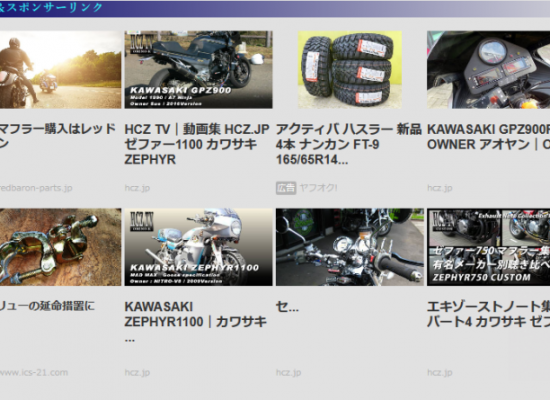Open the GPZ900R cockpit gauge thumbnail
This screenshot has height=400, width=550.
coord(488,69)
